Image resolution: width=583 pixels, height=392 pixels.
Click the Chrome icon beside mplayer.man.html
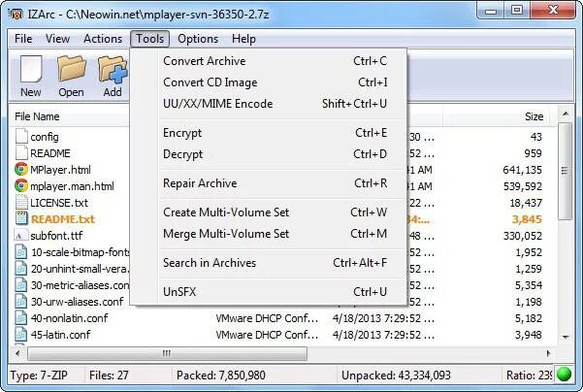point(21,185)
